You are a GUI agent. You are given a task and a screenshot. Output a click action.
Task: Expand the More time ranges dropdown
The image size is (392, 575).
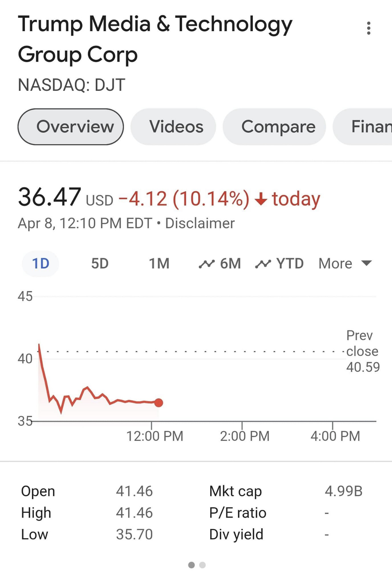[336, 264]
